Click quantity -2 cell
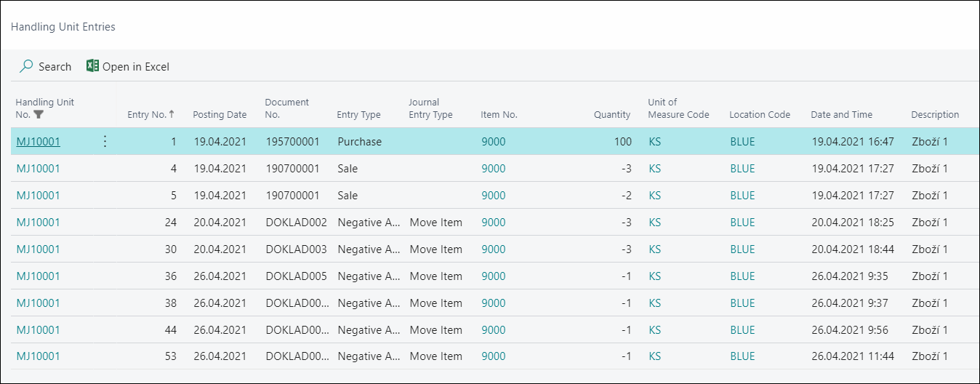The width and height of the screenshot is (980, 384). [x=626, y=196]
